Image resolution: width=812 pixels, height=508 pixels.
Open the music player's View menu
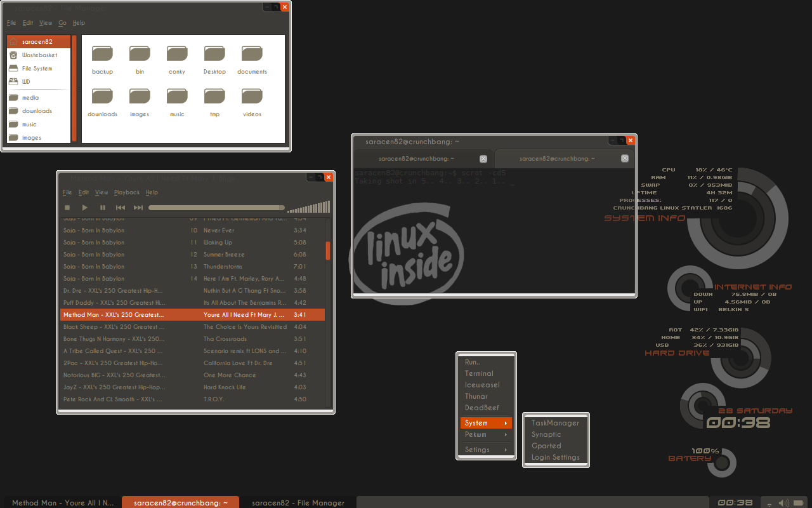click(101, 192)
